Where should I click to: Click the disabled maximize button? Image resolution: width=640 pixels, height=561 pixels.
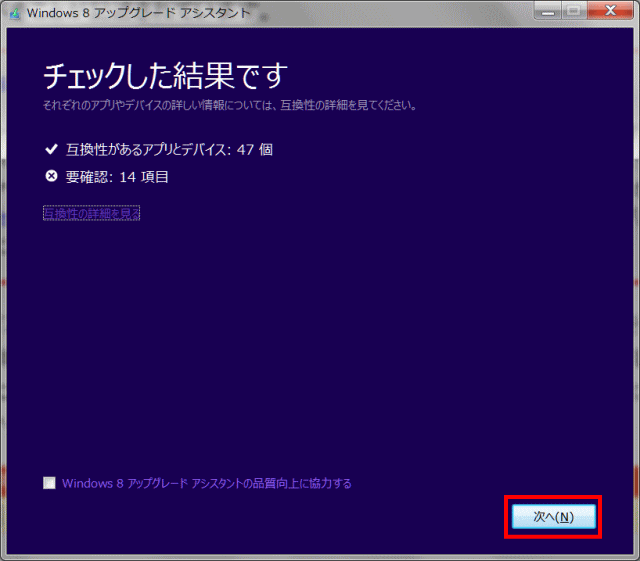point(574,11)
